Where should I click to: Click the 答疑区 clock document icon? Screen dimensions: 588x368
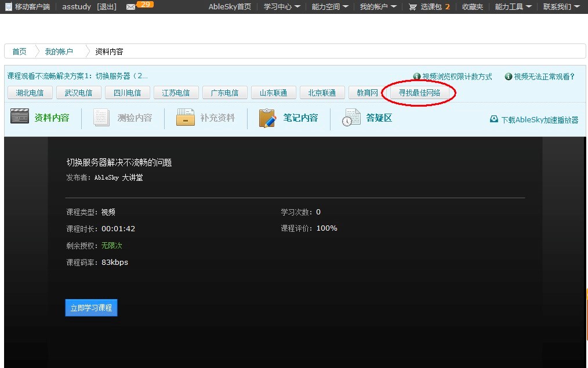351,118
